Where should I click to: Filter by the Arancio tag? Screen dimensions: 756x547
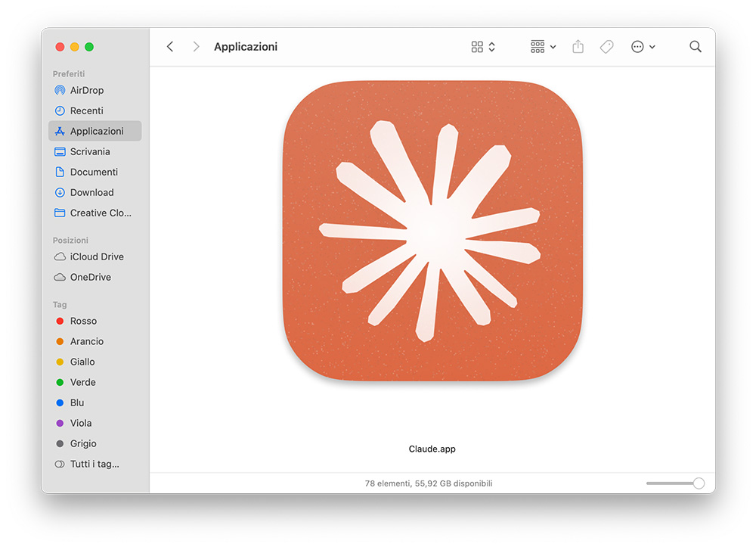coord(95,341)
